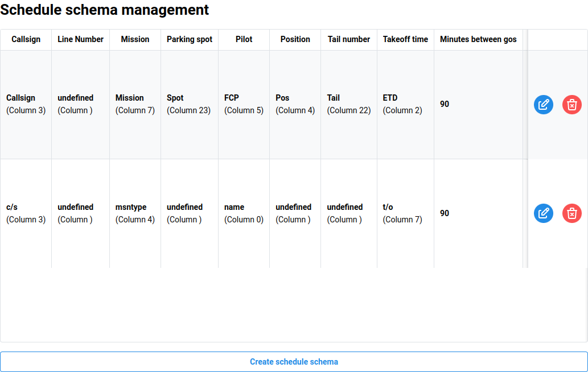Click the Tail number column header
Viewport: 588px width, 372px height.
coord(348,39)
